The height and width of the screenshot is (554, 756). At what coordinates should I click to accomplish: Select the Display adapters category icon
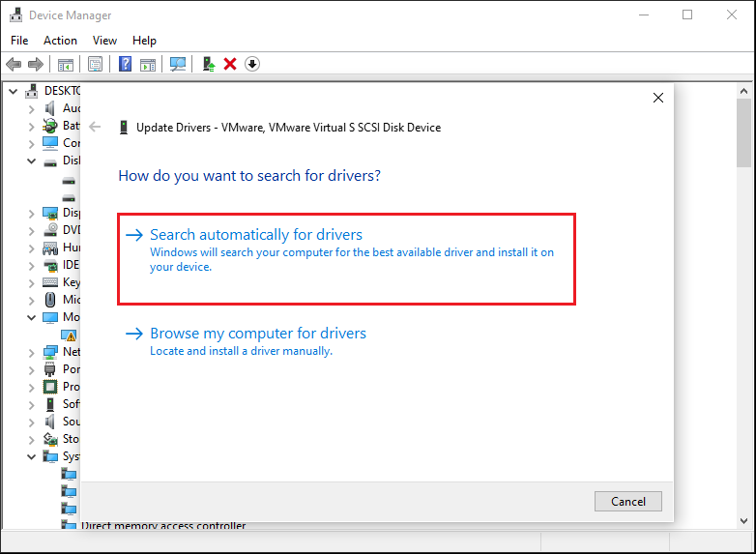50,213
